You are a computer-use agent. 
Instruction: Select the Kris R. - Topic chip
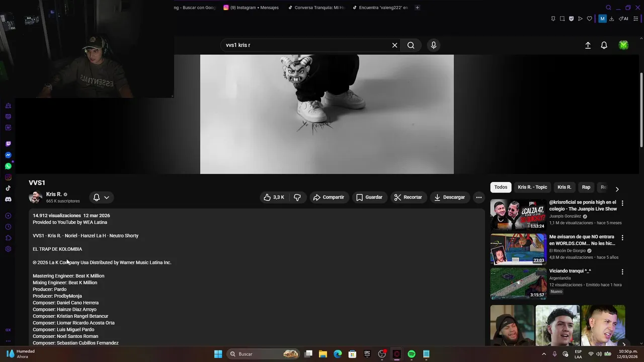coord(532,187)
